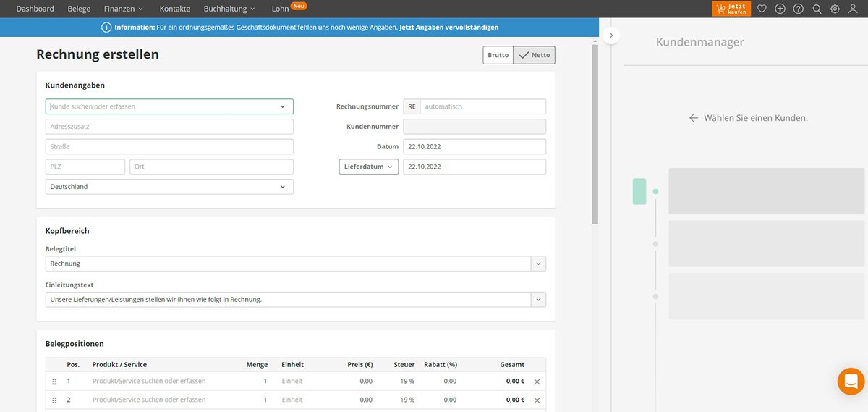Click Jetzt Angaben vervollständigen link

coord(449,28)
